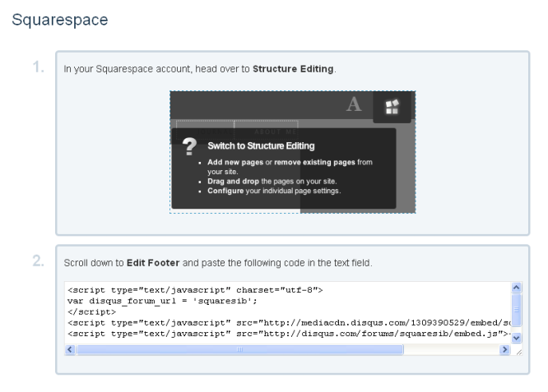
Task: Click the vertical scrollbar thumb in code box
Action: 517,302
